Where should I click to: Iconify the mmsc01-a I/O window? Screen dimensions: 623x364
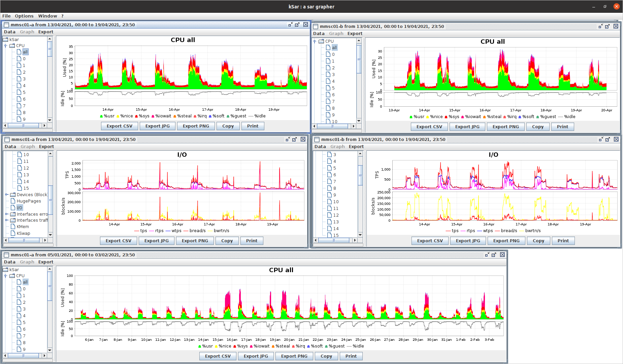point(288,139)
